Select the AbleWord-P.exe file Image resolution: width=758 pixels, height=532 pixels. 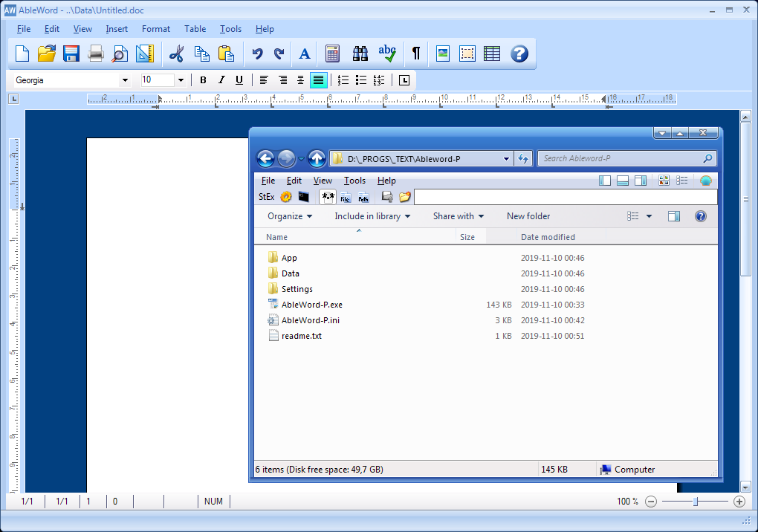click(x=312, y=305)
